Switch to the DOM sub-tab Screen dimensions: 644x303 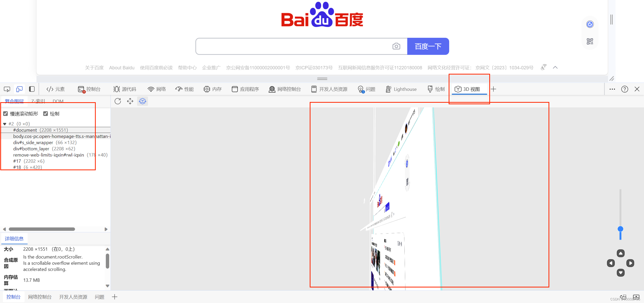click(58, 101)
